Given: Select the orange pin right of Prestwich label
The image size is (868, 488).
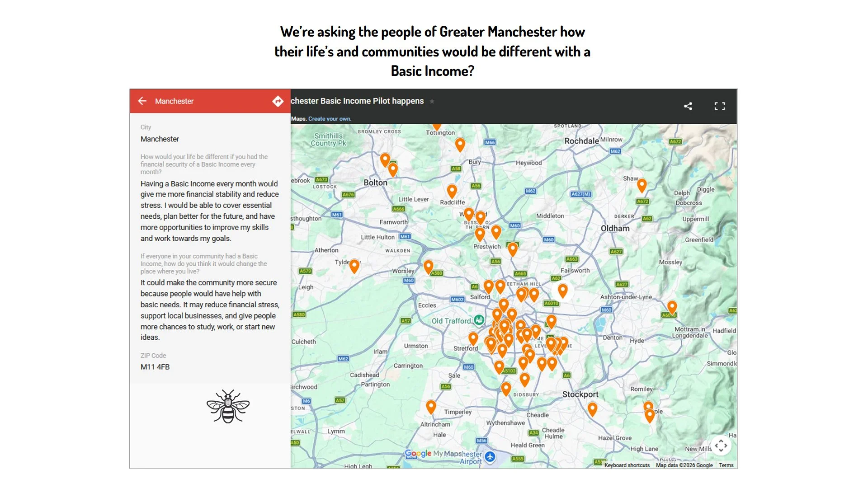Looking at the screenshot, I should click(x=512, y=249).
